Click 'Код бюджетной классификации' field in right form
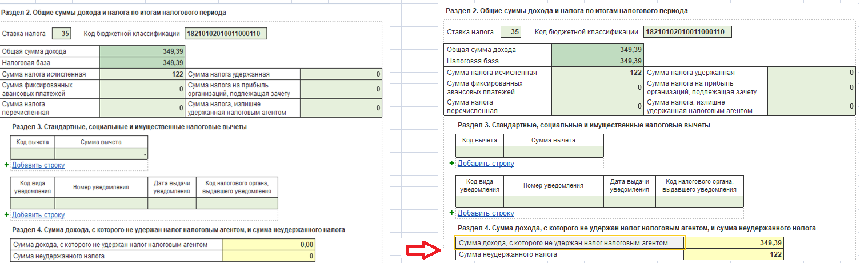This screenshot has width=868, height=279. coord(687,32)
